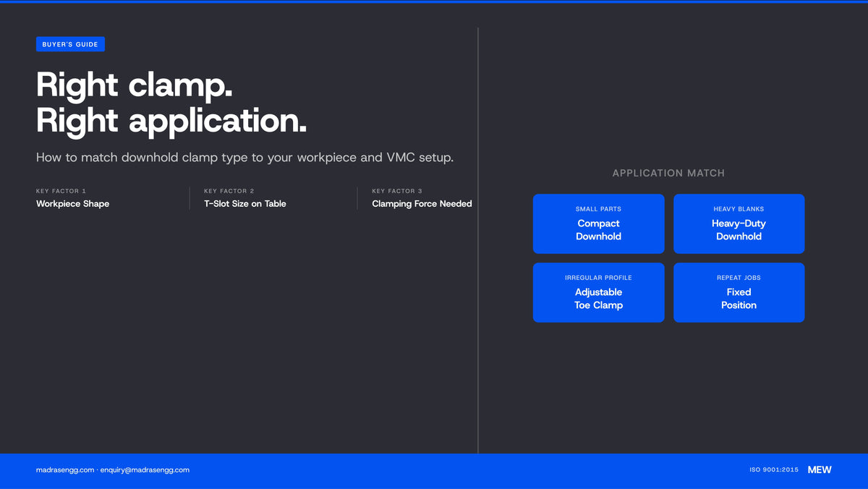Click the ISO 9001:2015 label
868x489 pixels.
774,469
